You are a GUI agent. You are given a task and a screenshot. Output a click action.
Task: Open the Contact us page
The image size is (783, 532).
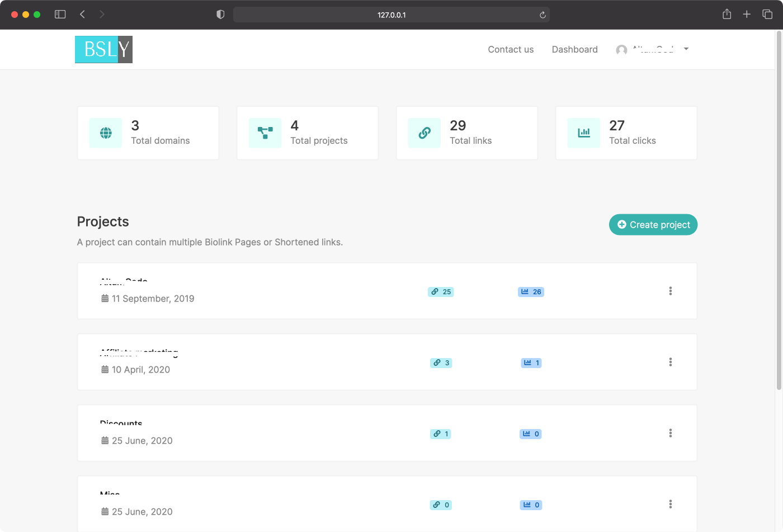tap(511, 49)
